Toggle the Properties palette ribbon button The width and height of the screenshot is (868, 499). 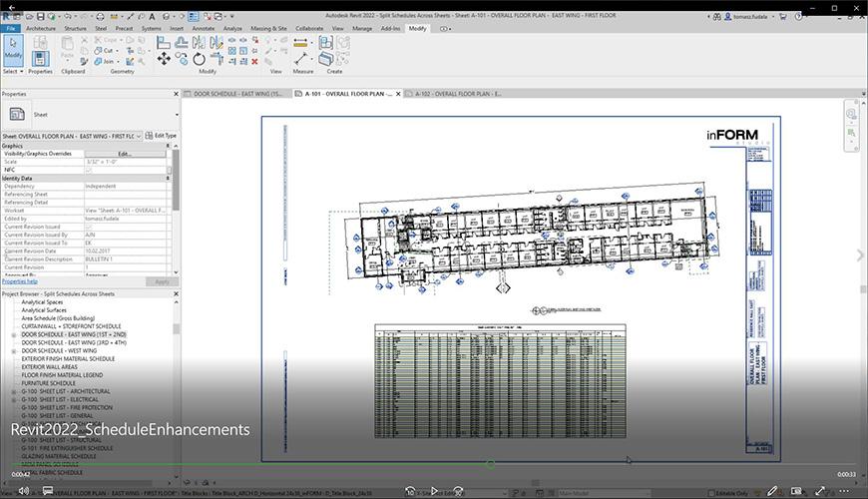(x=40, y=58)
